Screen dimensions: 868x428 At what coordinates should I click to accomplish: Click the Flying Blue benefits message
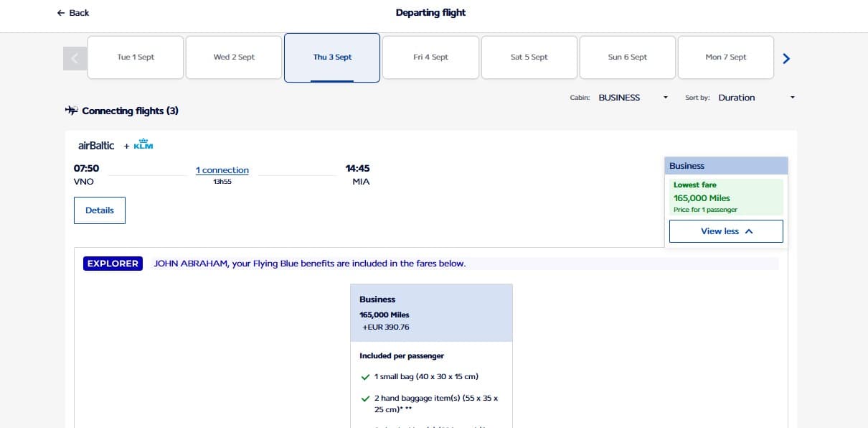point(310,264)
